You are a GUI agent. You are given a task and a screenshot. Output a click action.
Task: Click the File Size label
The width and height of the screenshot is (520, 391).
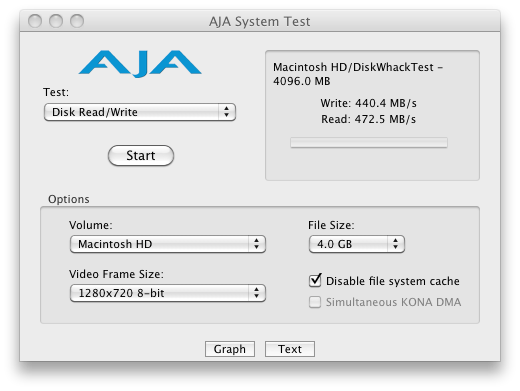[331, 225]
